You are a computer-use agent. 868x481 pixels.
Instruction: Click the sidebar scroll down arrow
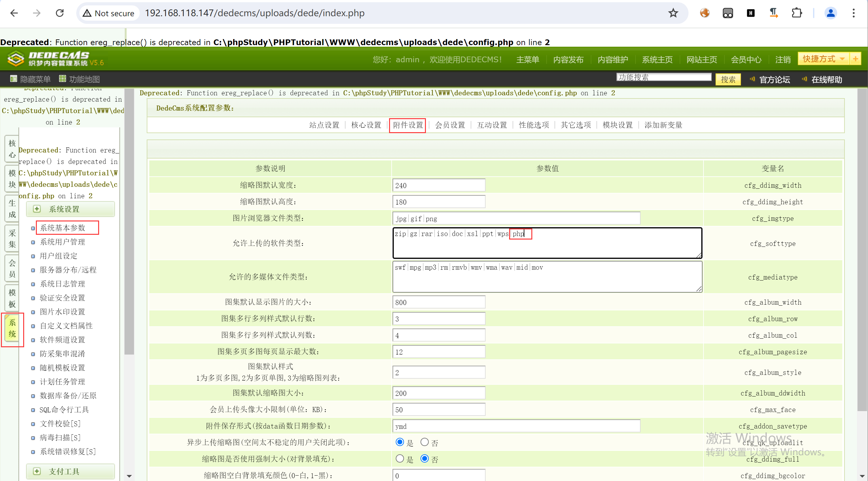click(129, 476)
